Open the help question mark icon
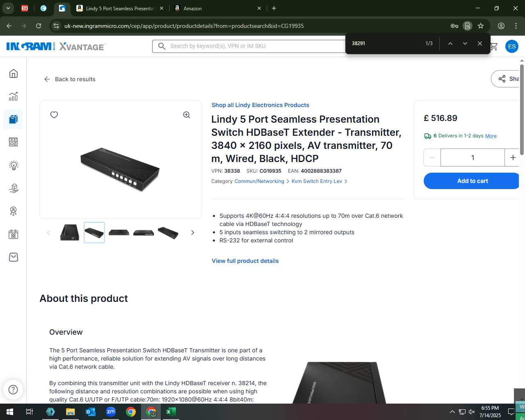 13,389
